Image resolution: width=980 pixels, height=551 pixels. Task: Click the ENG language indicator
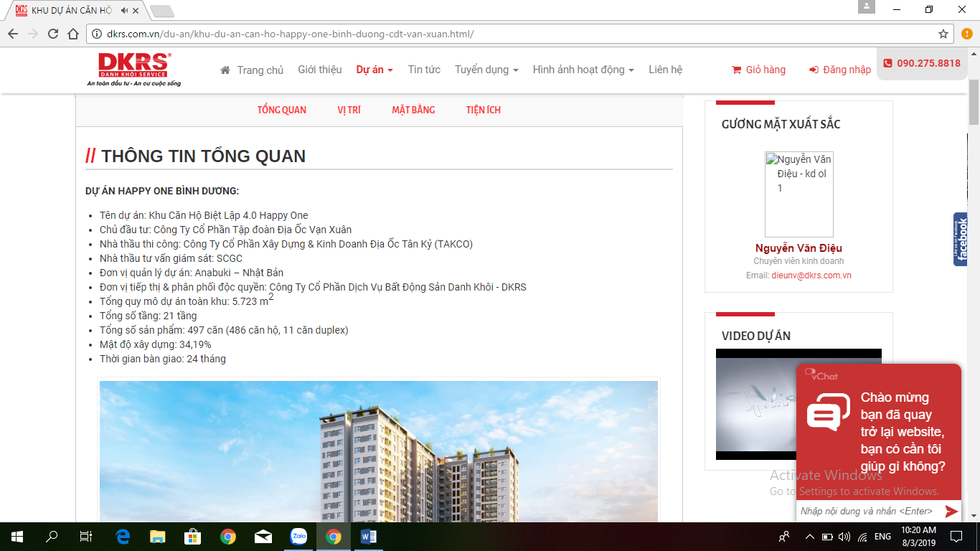click(882, 537)
